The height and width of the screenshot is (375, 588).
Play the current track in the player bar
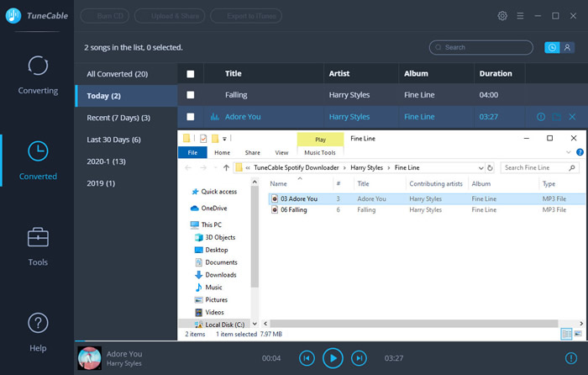tap(333, 358)
